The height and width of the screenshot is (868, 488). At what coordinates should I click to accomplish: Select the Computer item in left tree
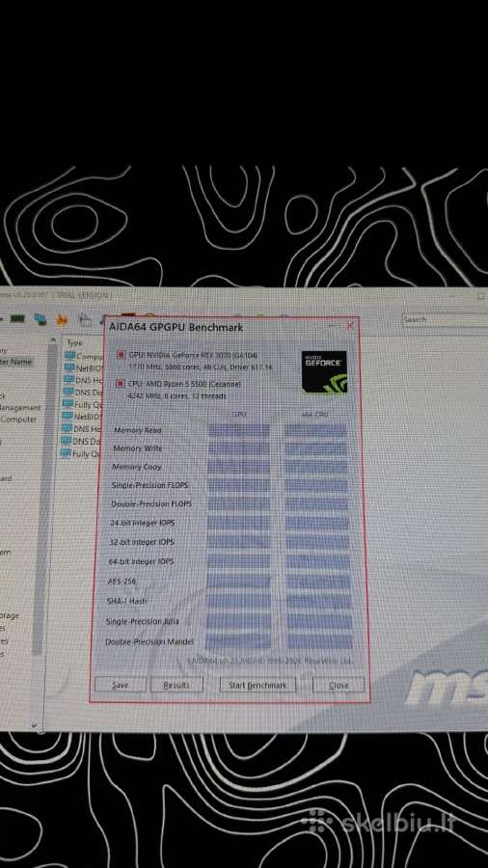coord(19,420)
